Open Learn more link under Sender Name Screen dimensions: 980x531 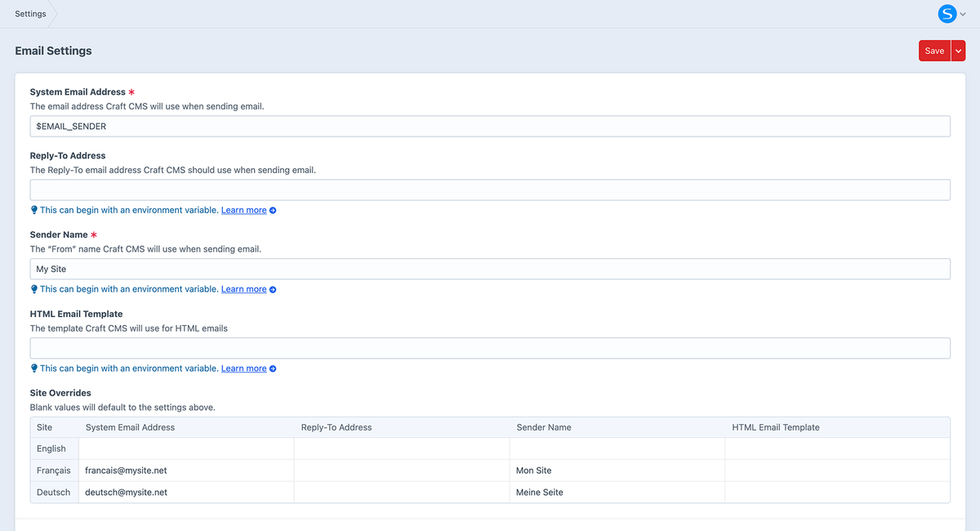coord(243,289)
